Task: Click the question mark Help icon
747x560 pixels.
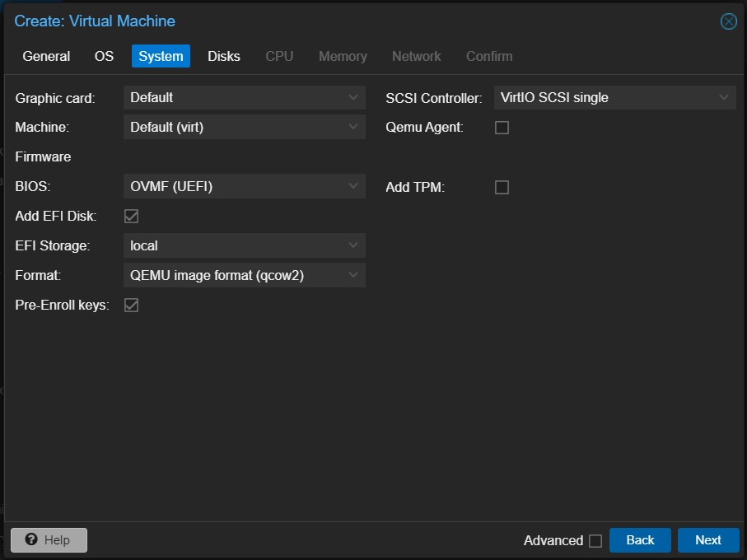Action: point(31,539)
